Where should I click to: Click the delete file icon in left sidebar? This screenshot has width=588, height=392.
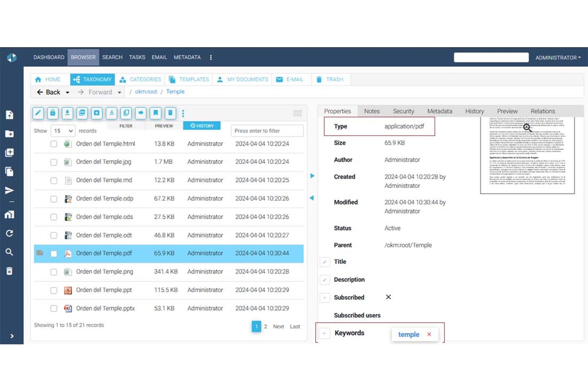coord(10,271)
